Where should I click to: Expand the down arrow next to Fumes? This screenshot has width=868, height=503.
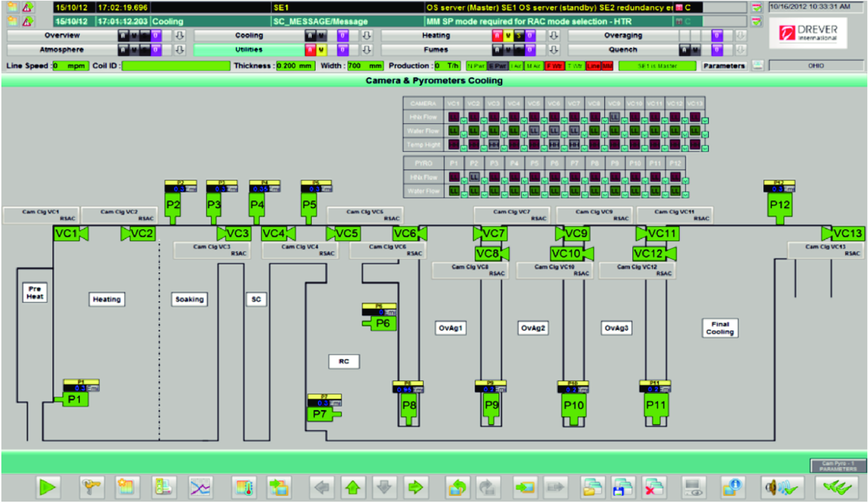554,50
